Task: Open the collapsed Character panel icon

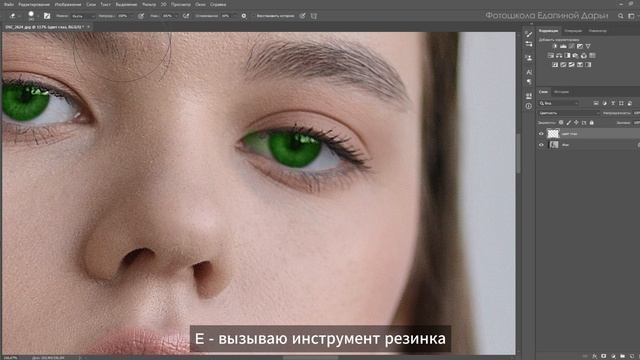Action: tap(529, 72)
